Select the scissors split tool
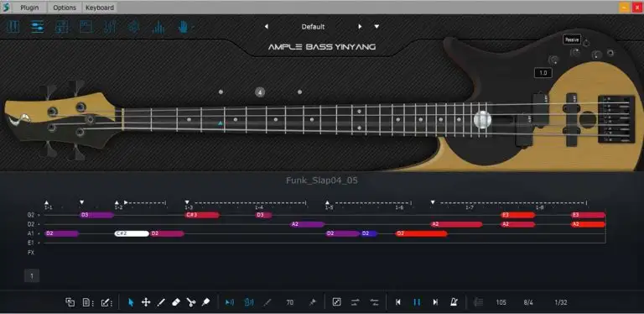This screenshot has height=314, width=644. pyautogui.click(x=191, y=302)
